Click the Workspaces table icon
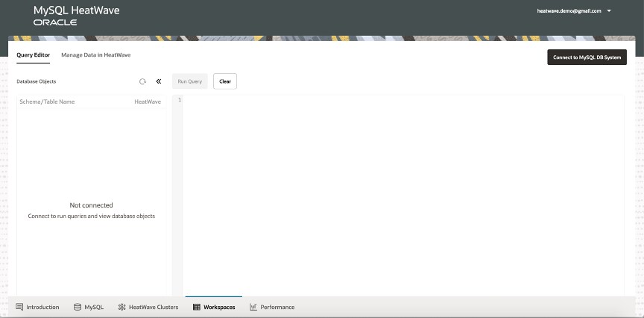644x318 pixels. click(197, 307)
